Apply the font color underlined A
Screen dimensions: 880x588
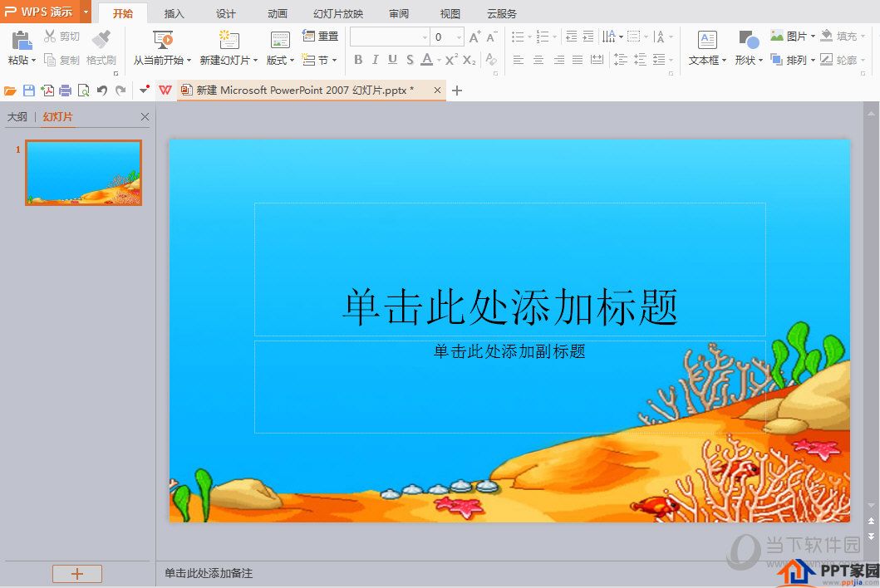click(427, 60)
